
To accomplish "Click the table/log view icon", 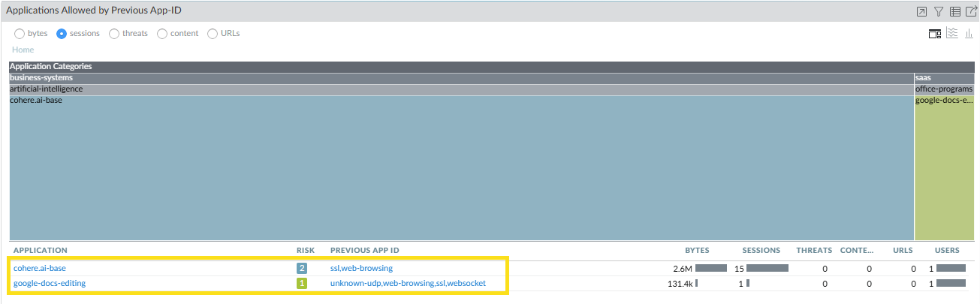I will (x=955, y=11).
